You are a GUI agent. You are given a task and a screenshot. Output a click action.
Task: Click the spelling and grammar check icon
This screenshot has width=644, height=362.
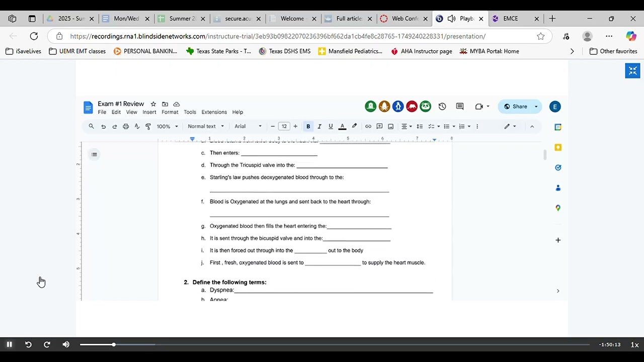(x=137, y=126)
